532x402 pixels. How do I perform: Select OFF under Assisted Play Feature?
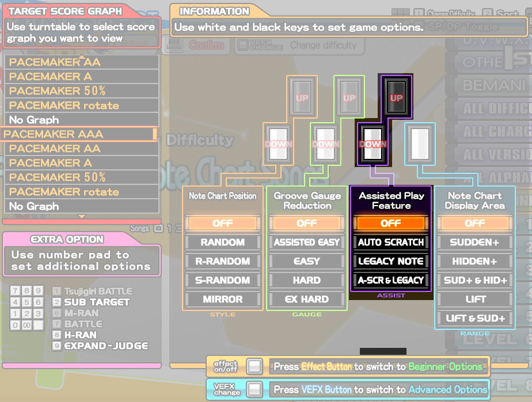(x=391, y=223)
